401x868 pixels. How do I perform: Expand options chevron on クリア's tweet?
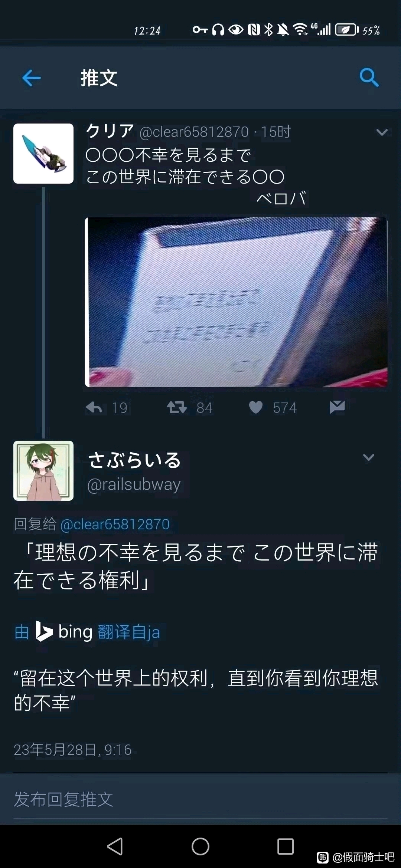point(382,132)
